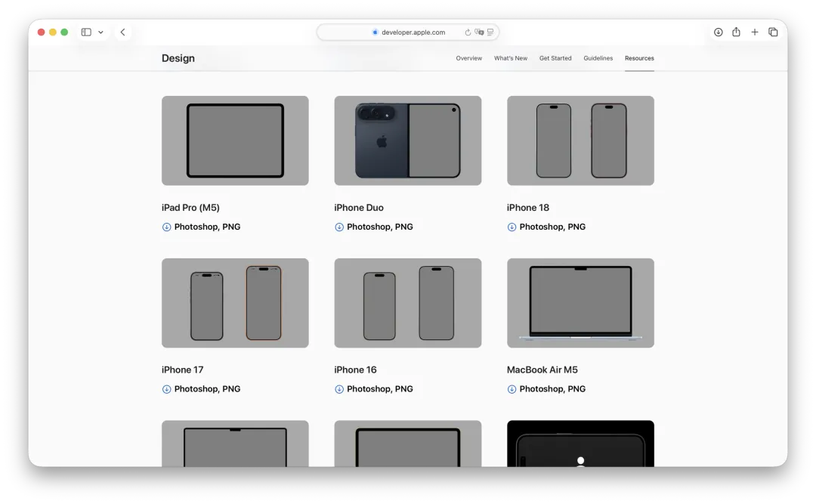Screen dimensions: 816x504
Task: Show tab overview icon
Action: pyautogui.click(x=774, y=32)
